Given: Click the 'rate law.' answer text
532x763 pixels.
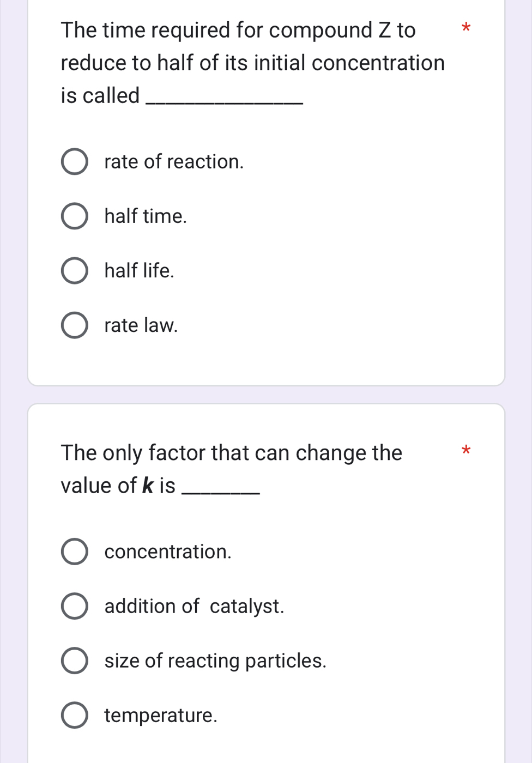Looking at the screenshot, I should [141, 325].
